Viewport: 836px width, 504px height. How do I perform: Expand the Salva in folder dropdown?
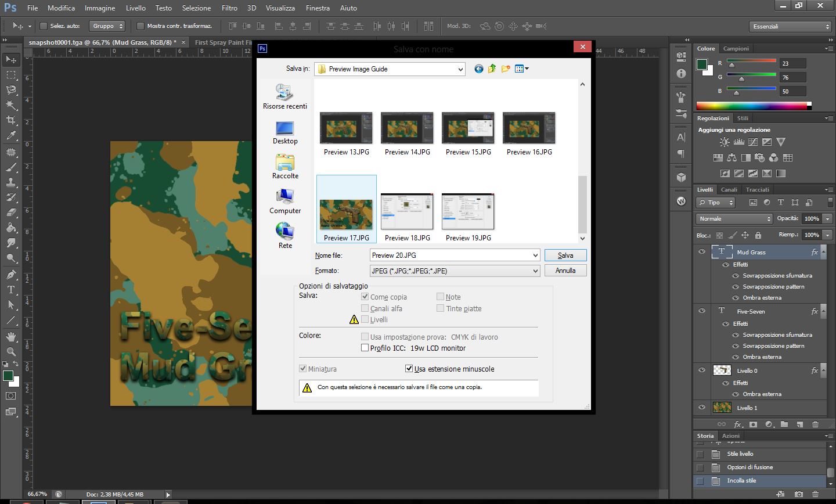pos(460,69)
